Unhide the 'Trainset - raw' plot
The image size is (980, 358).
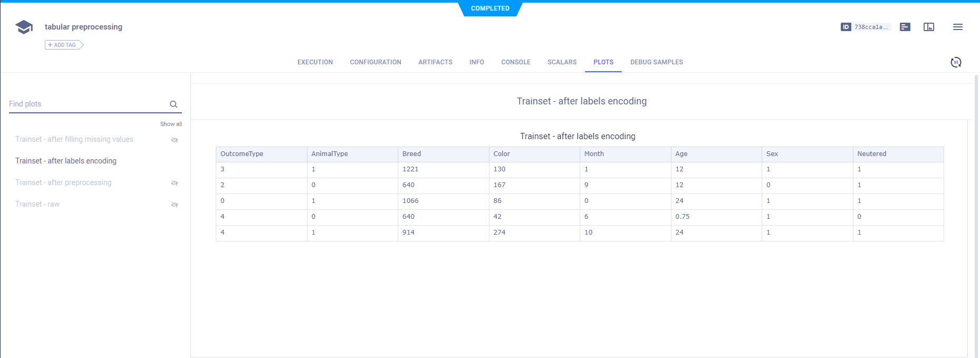click(175, 205)
